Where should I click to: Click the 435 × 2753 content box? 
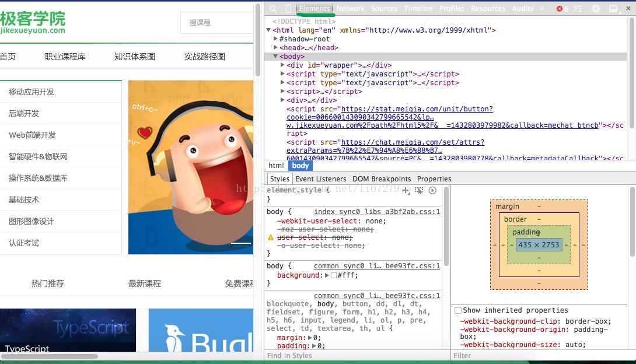pyautogui.click(x=539, y=244)
